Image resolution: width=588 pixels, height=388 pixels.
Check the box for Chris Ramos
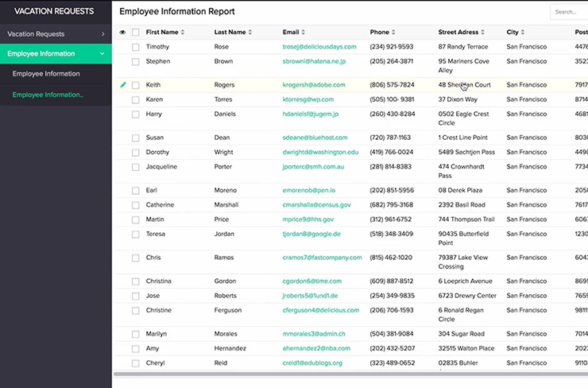pos(136,258)
